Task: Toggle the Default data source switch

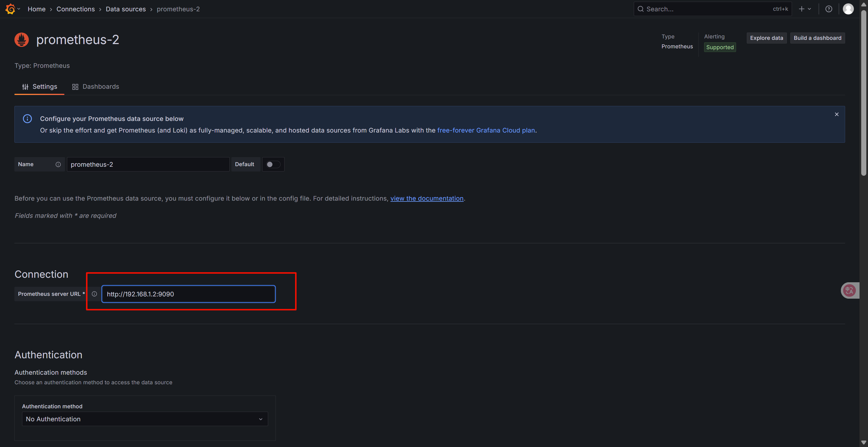Action: [x=273, y=164]
